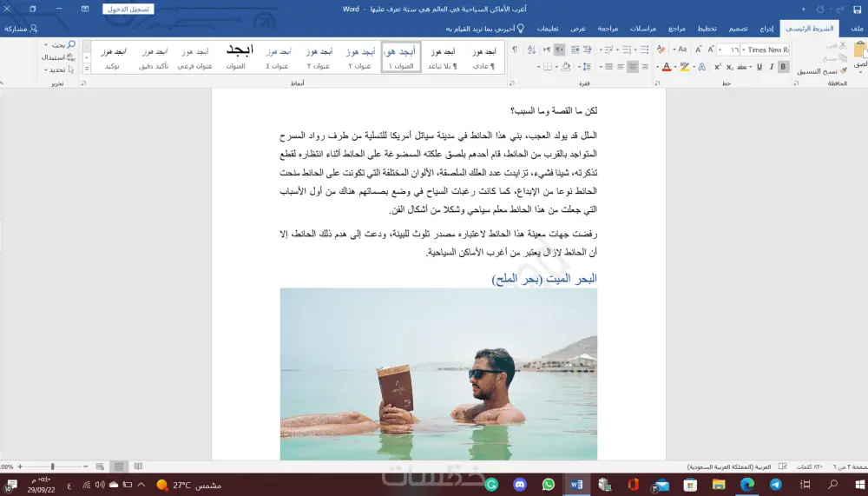Center the paragraph text
Screen dimensions: 868x496
pos(633,67)
